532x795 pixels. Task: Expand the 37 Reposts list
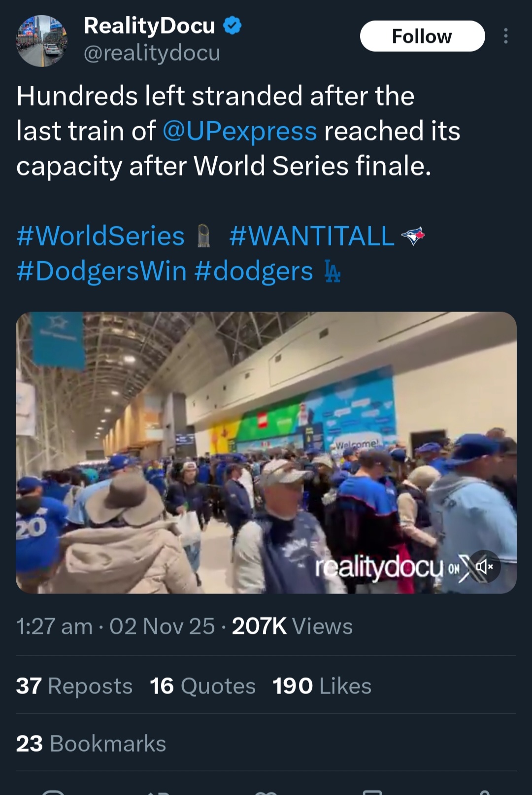pos(74,685)
